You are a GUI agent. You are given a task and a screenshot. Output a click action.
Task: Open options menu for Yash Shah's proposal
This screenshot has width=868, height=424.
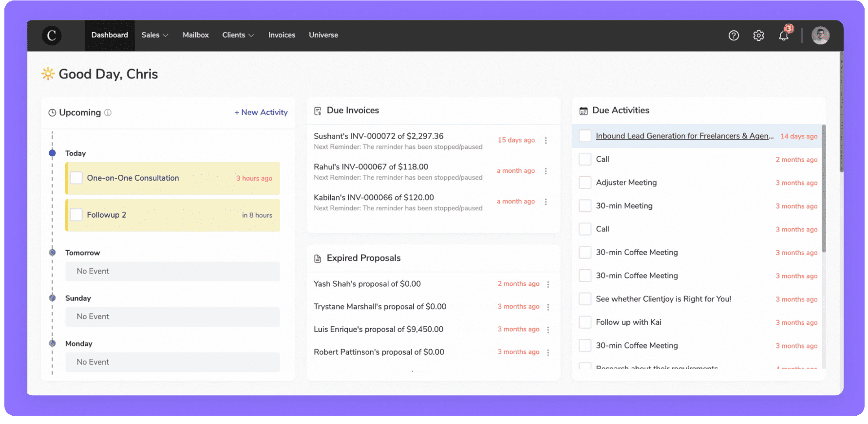pos(548,284)
